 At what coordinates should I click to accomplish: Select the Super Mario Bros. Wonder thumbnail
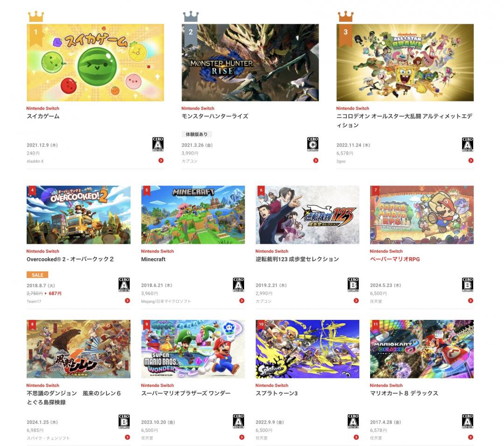pos(193,349)
